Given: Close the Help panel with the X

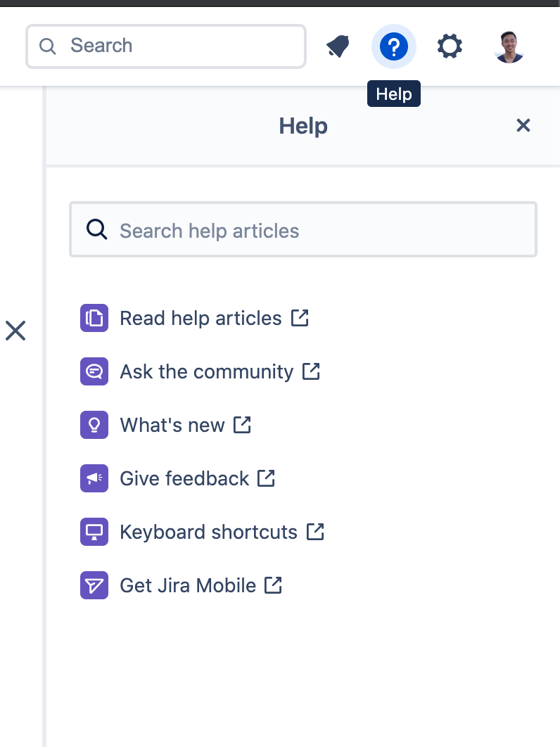Looking at the screenshot, I should click(x=523, y=125).
